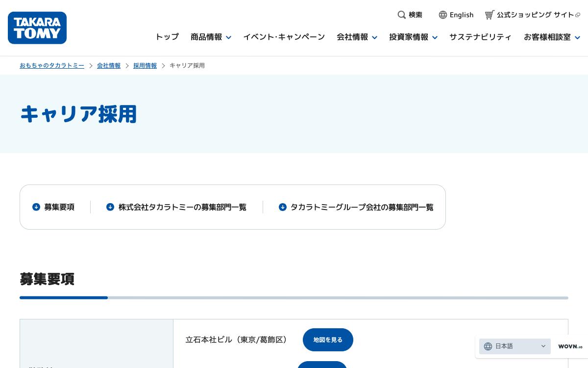Viewport: 588px width, 368px height.
Task: Expand the 商品情報 menu chevron
Action: [x=228, y=37]
